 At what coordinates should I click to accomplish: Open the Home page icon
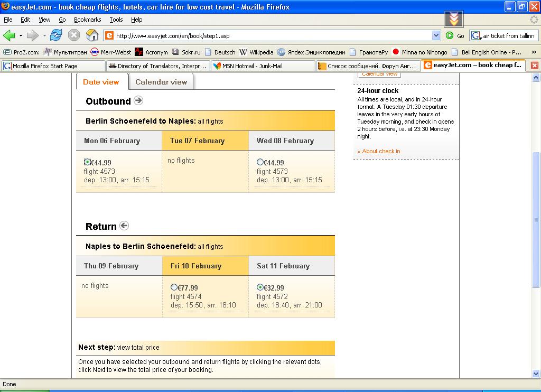coord(92,35)
